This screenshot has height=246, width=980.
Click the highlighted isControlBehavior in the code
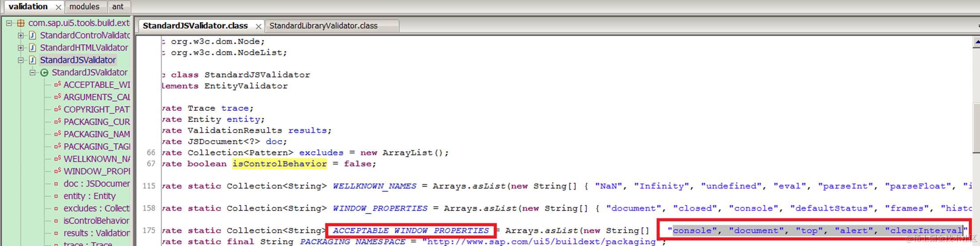(280, 164)
